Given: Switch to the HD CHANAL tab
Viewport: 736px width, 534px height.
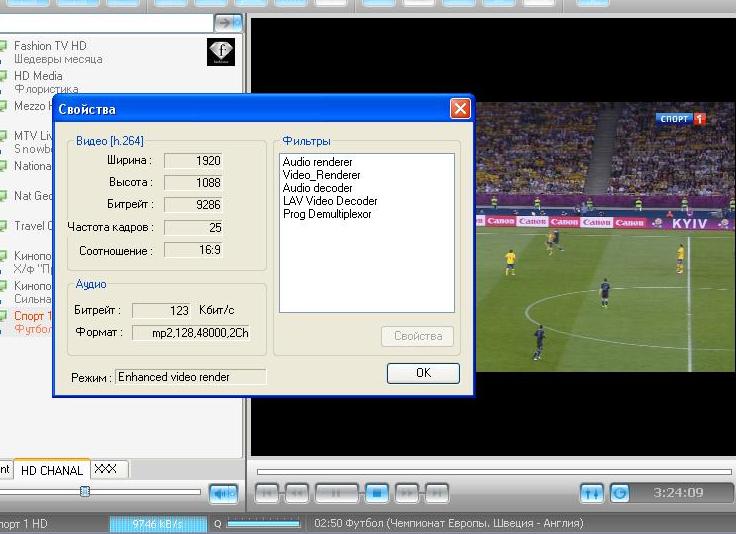Looking at the screenshot, I should (x=52, y=470).
